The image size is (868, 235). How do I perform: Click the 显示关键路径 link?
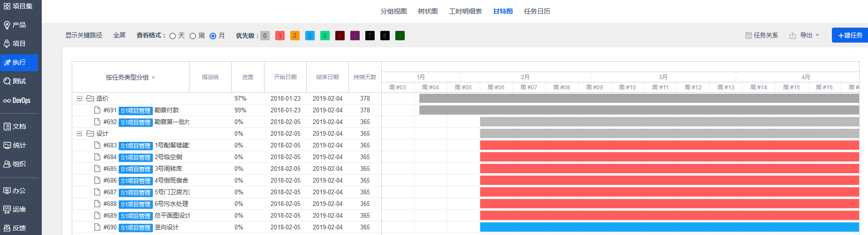click(83, 35)
